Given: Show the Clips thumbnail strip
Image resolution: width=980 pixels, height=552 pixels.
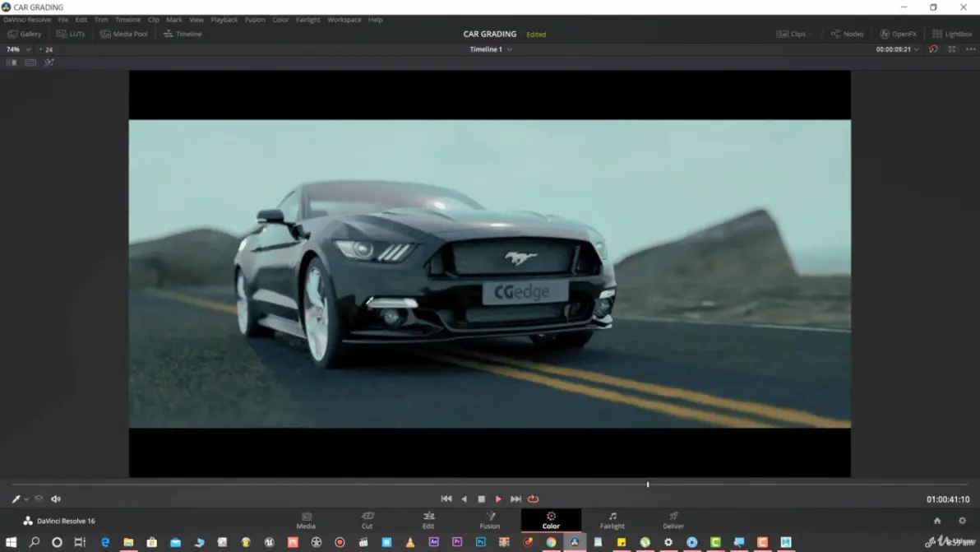Looking at the screenshot, I should [x=791, y=34].
